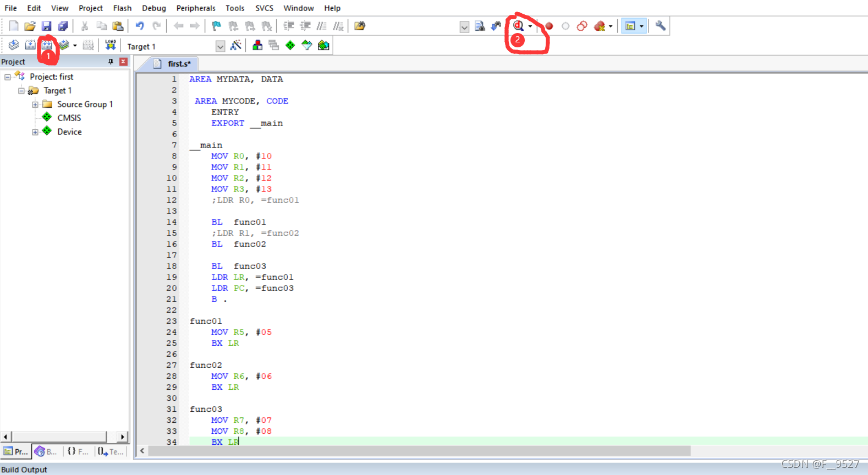The width and height of the screenshot is (868, 475).
Task: Undo the last edit
Action: coord(140,26)
